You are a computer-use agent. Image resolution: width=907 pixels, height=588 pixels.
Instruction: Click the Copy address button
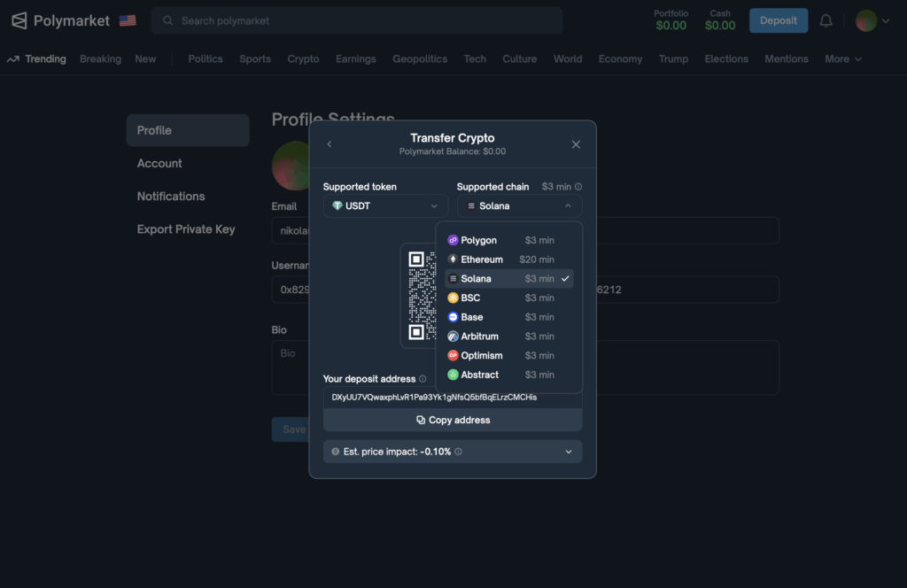click(x=453, y=420)
